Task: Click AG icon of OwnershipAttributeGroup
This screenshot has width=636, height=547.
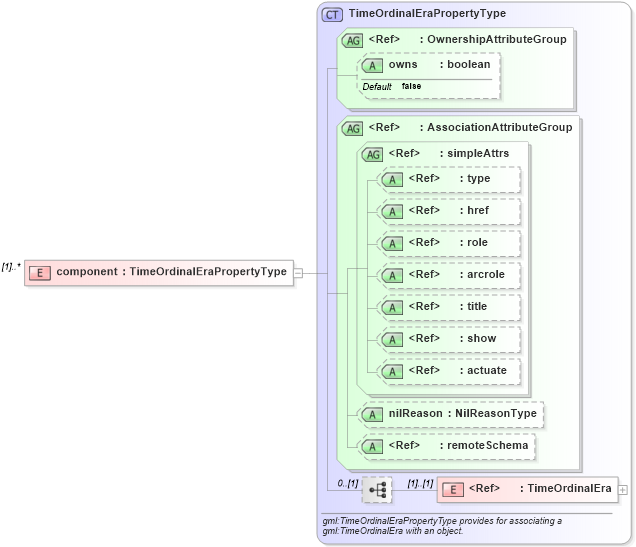Action: (352, 41)
